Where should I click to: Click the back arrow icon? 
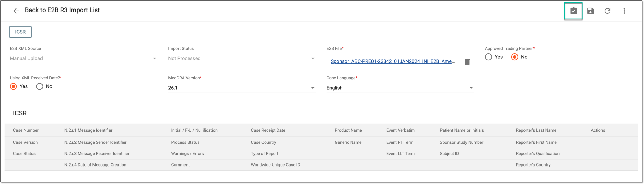(16, 11)
